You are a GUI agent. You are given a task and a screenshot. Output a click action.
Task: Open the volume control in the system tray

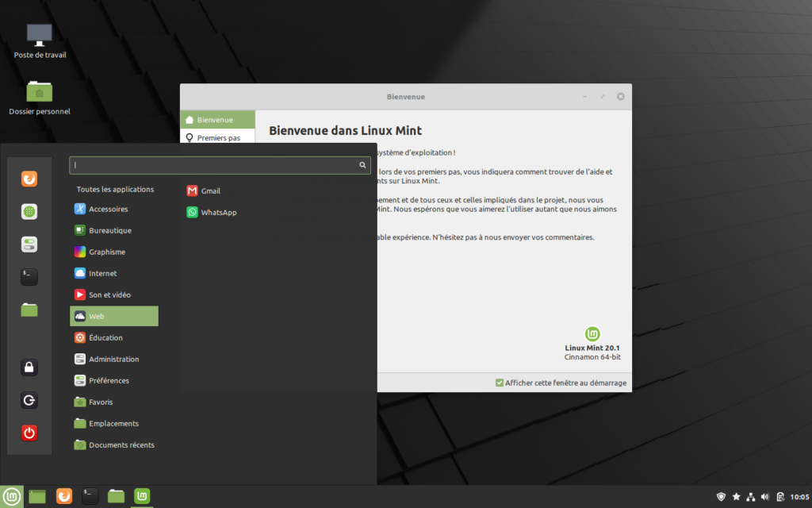coord(764,496)
